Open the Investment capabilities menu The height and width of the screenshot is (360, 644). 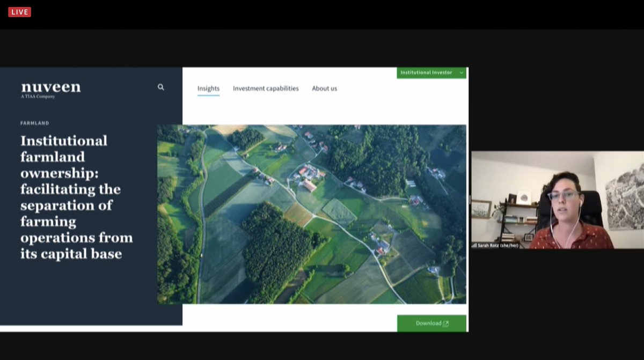265,88
